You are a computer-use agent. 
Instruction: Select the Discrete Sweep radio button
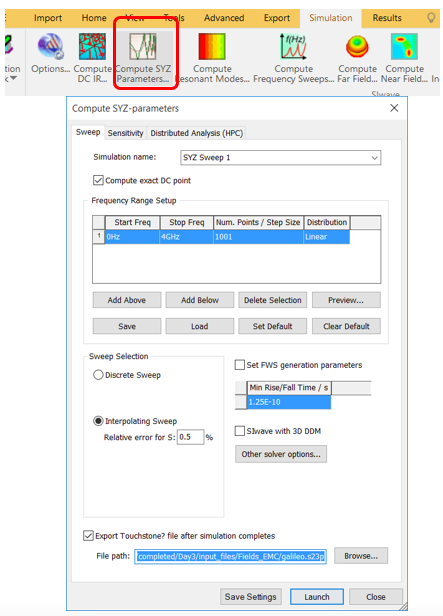coord(98,375)
